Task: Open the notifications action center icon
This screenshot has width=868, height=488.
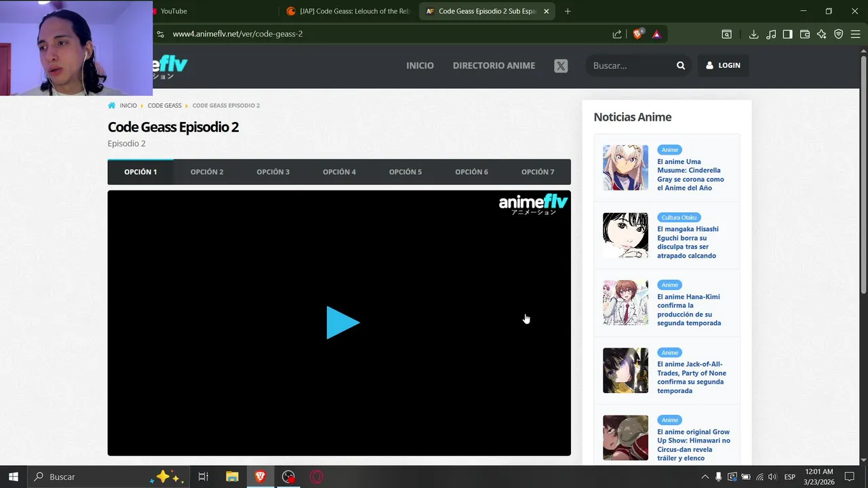Action: point(850,476)
